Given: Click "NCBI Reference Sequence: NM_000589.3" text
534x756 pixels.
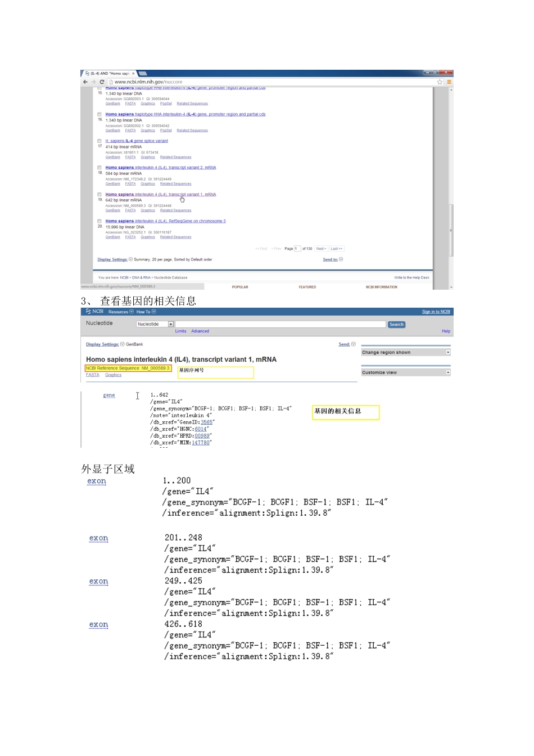Looking at the screenshot, I should click(x=128, y=368).
